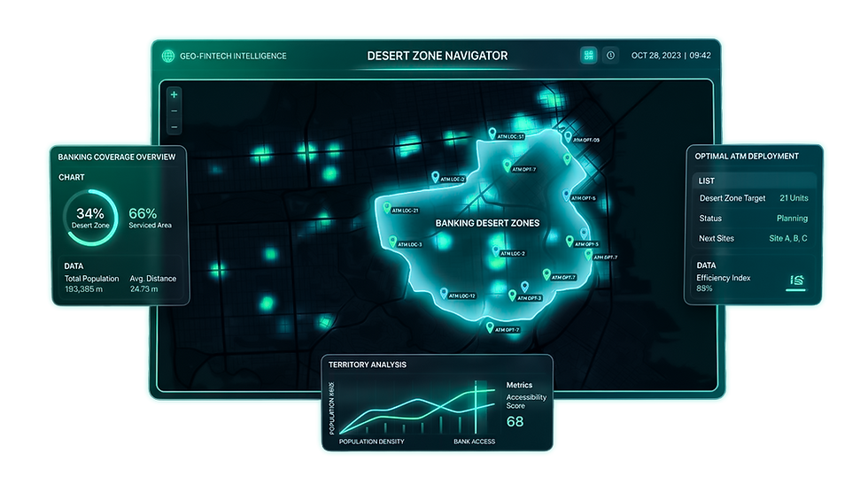Click the clock history icon in the header
This screenshot has width=868, height=484.
610,56
